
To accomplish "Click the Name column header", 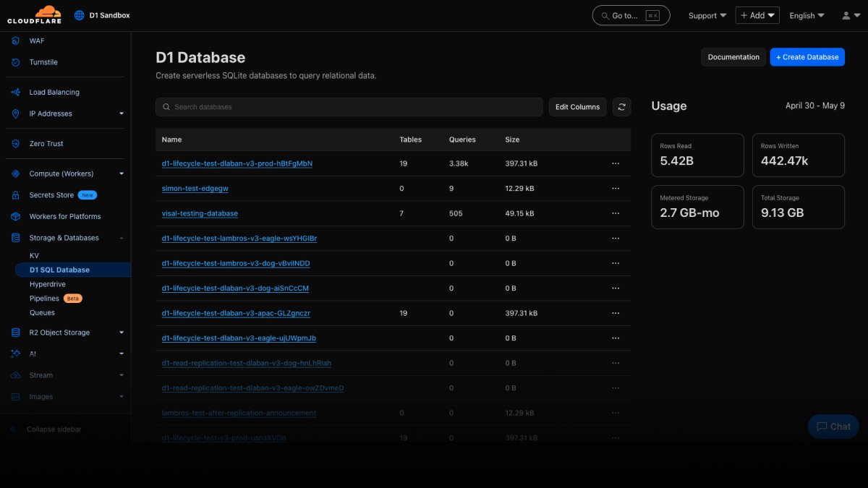I will coord(171,140).
